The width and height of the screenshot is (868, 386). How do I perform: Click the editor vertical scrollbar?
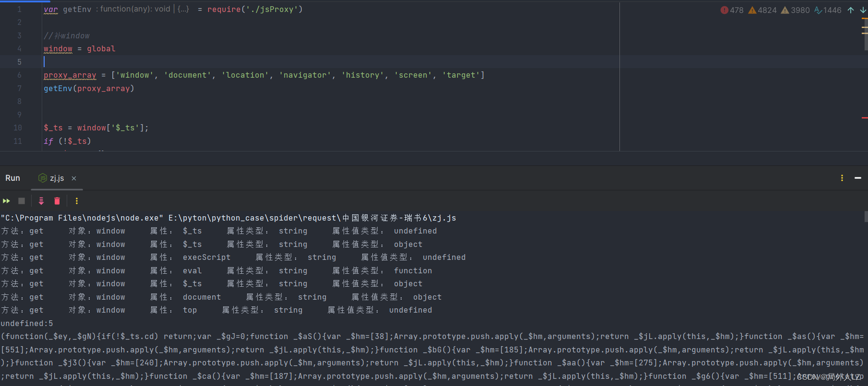866,34
